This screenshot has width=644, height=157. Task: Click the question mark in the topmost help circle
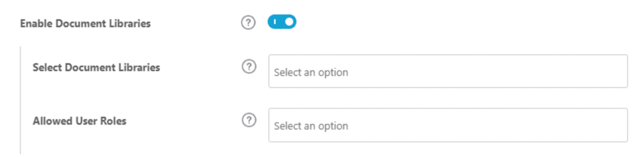(248, 23)
